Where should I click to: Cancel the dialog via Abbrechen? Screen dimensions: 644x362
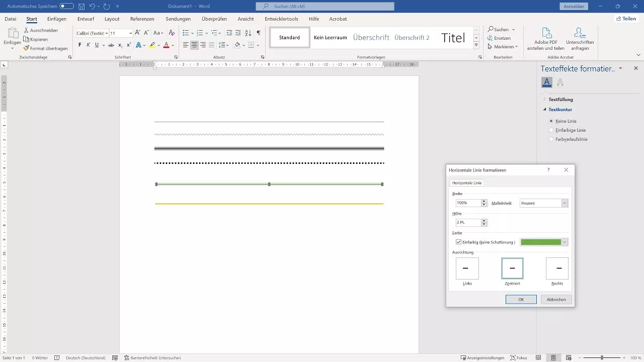(556, 299)
